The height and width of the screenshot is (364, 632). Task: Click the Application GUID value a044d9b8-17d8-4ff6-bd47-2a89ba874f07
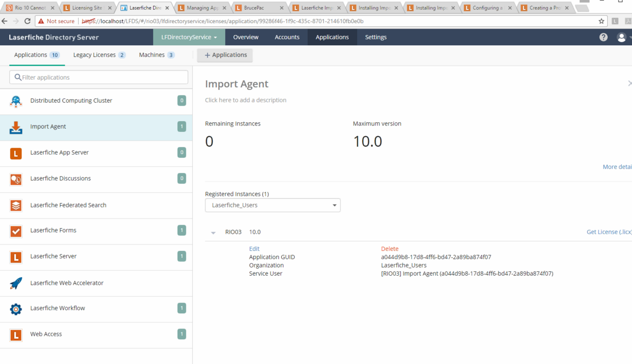[x=436, y=257]
